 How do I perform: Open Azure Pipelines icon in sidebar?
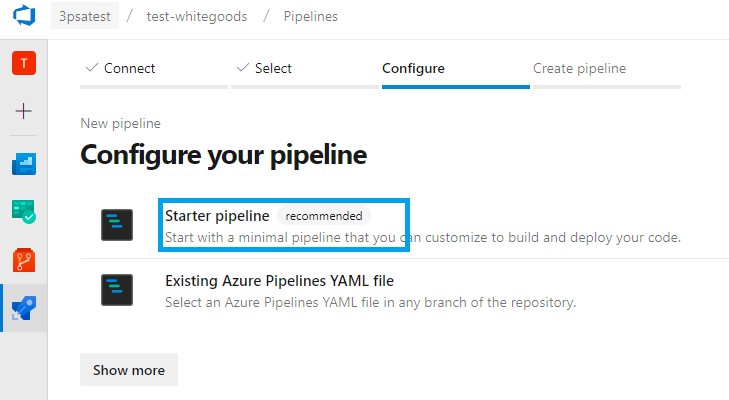pos(23,309)
